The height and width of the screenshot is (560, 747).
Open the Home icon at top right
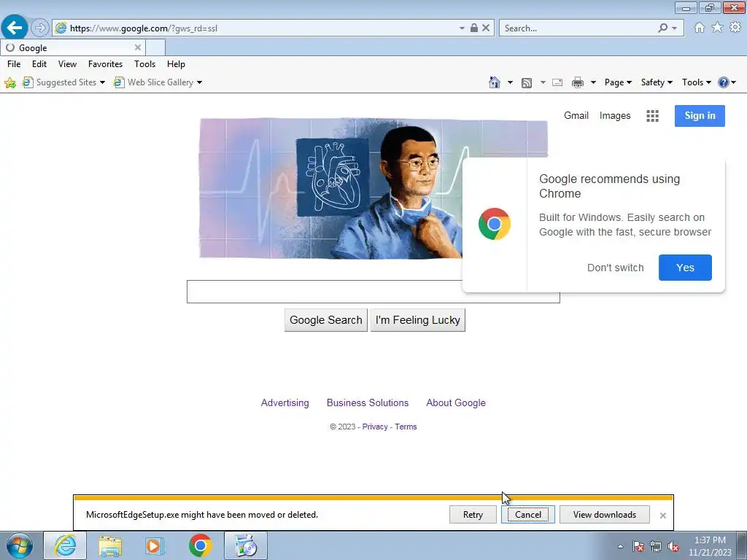point(700,28)
